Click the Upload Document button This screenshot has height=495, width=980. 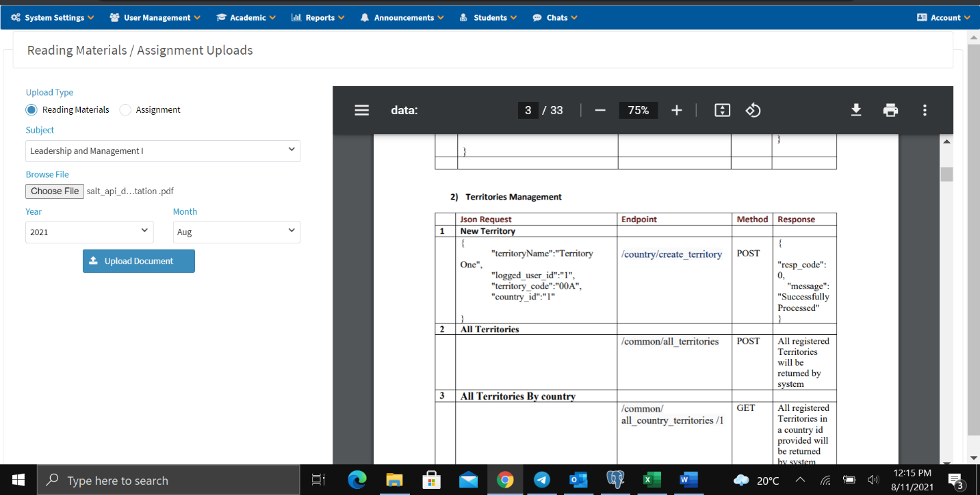[139, 261]
